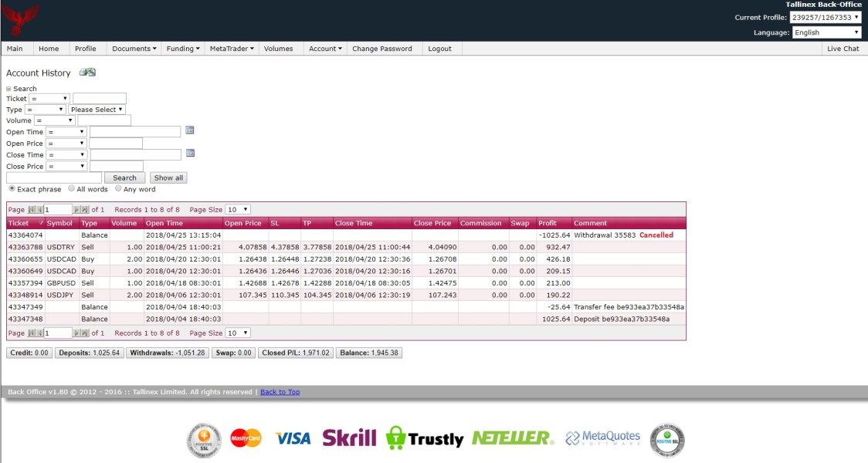This screenshot has height=463, width=868.
Task: Jump to last page in bottom pager
Action: (85, 333)
